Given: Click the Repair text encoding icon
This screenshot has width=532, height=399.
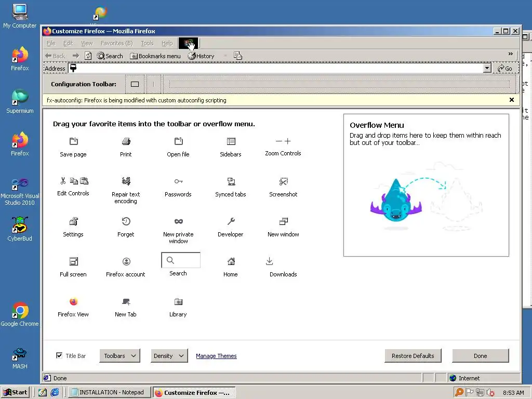Looking at the screenshot, I should pyautogui.click(x=126, y=181).
